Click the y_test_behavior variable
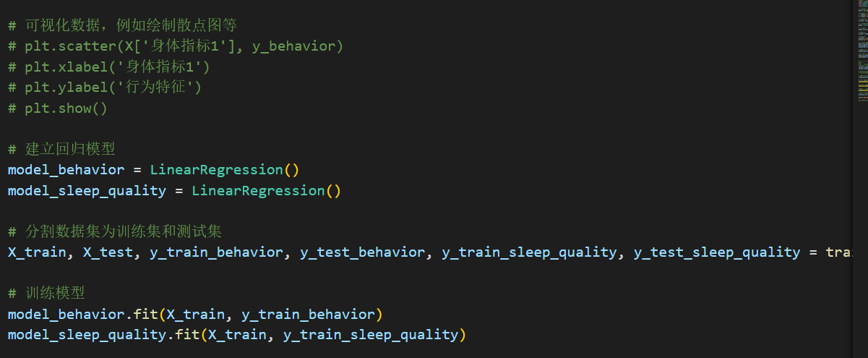Screen dimensions: 868x358 click(363, 252)
